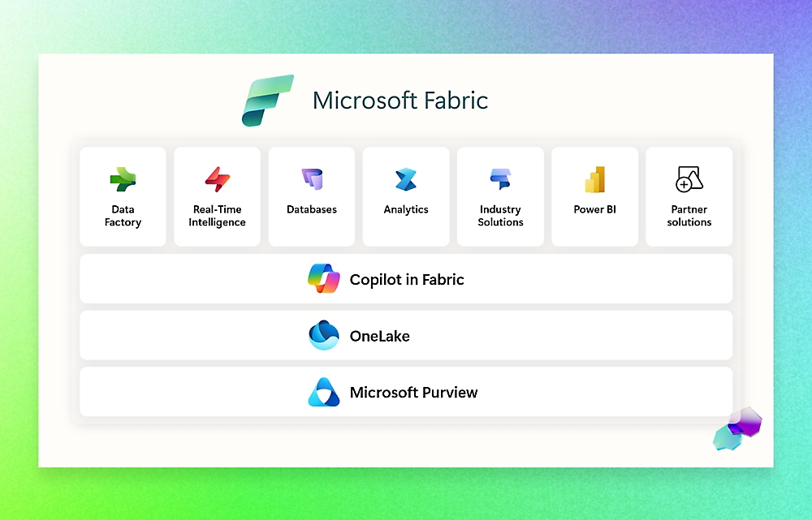Select the Analytics icon

[406, 178]
